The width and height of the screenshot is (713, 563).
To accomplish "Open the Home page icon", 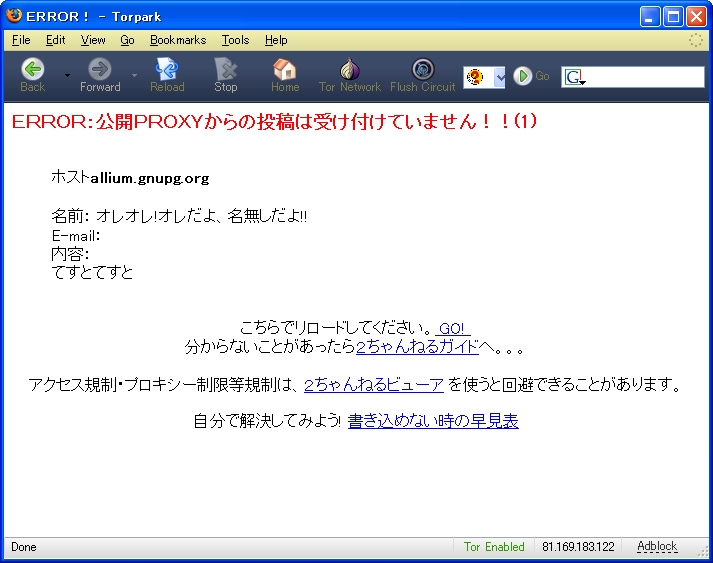I will point(285,69).
